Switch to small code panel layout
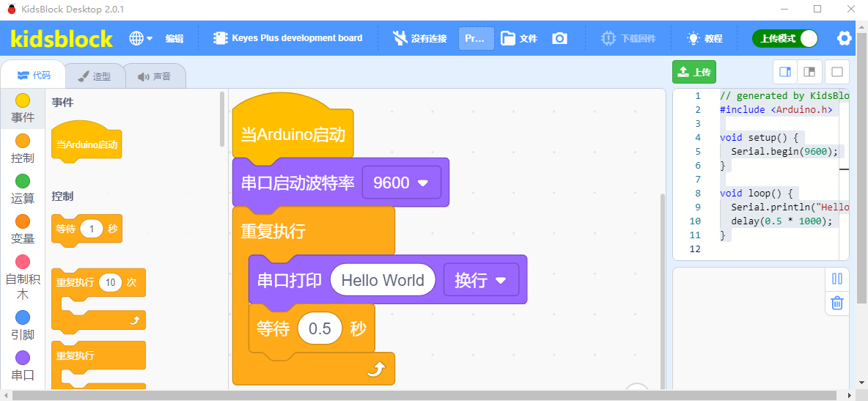The height and width of the screenshot is (401, 868). point(810,72)
